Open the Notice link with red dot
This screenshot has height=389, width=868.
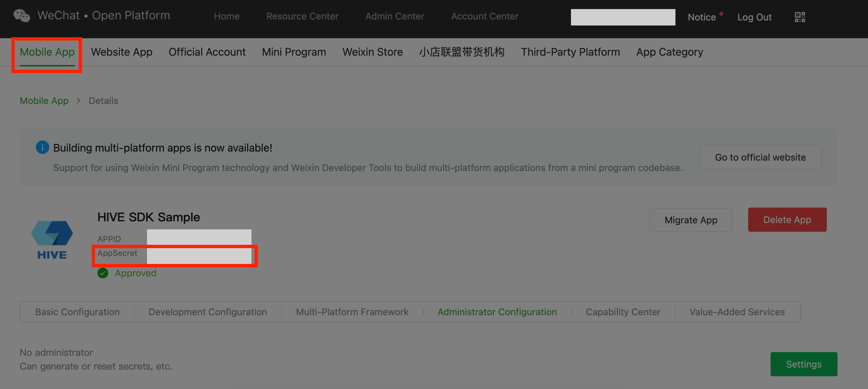click(x=702, y=17)
